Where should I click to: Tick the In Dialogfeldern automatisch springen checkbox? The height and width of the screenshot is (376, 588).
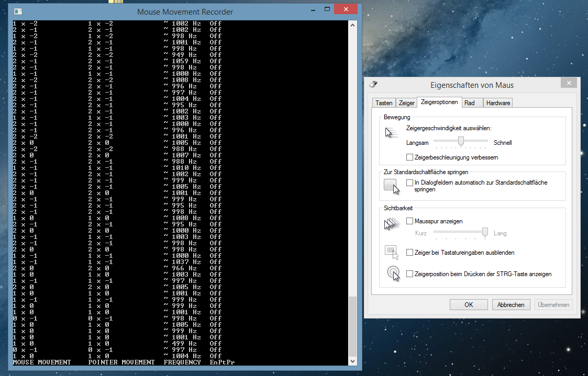pyautogui.click(x=409, y=183)
